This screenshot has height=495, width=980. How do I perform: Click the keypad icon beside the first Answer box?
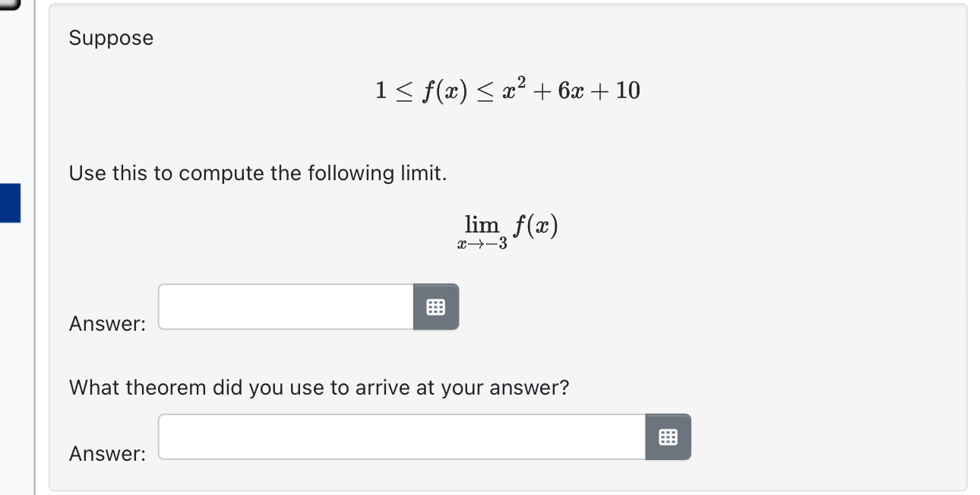[x=436, y=306]
